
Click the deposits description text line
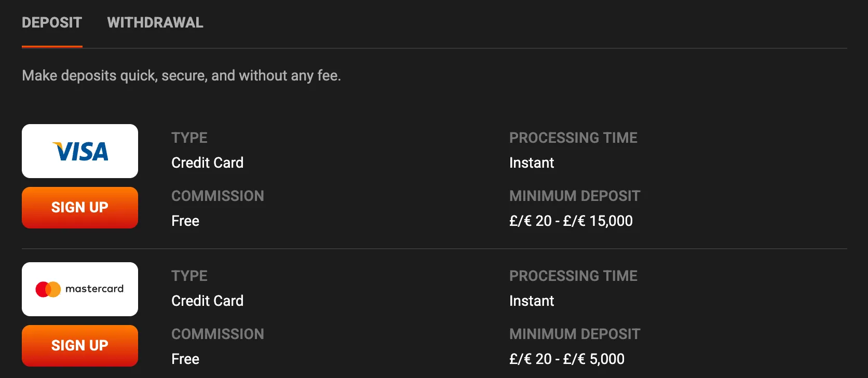coord(181,75)
